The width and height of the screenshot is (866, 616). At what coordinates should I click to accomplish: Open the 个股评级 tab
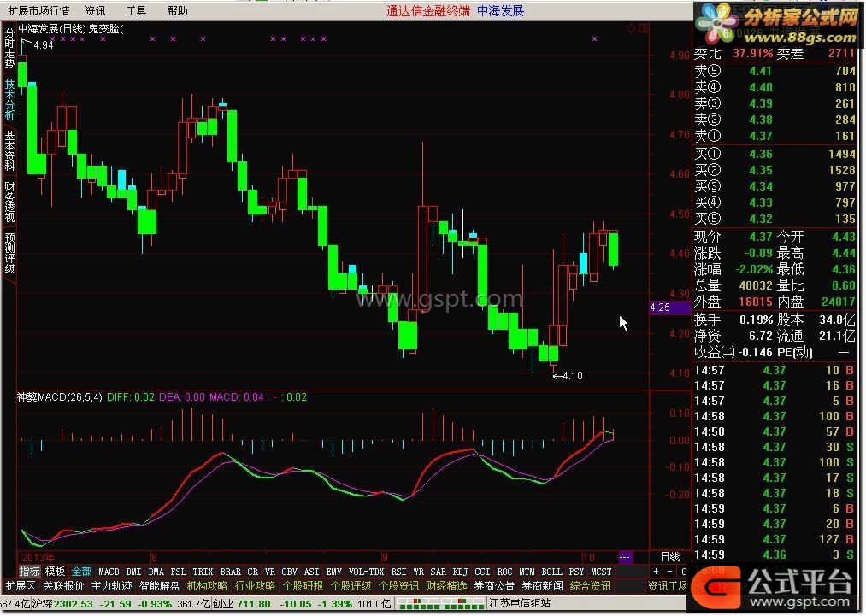(x=351, y=585)
